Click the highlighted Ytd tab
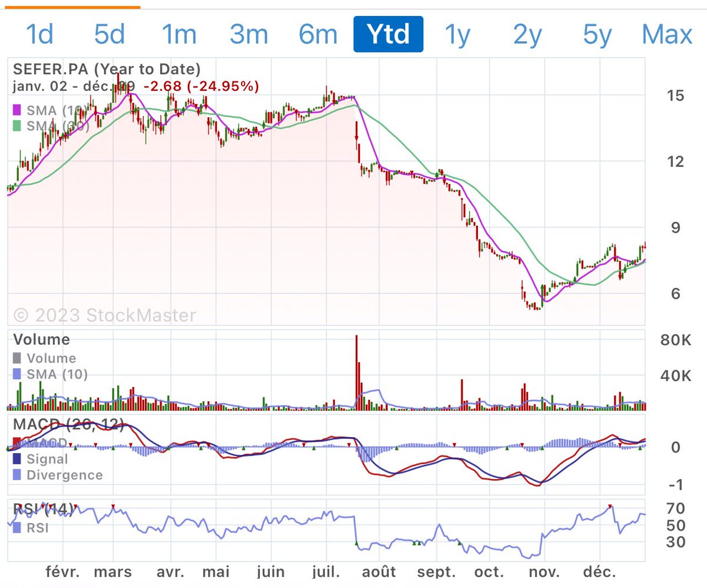Viewport: 707px width, 588px height. 388,34
